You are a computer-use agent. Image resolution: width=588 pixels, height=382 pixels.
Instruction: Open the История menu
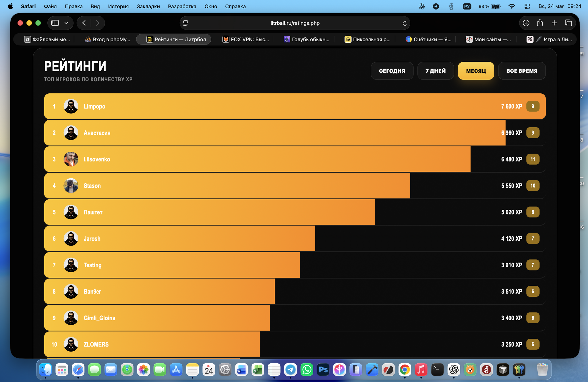pyautogui.click(x=118, y=6)
